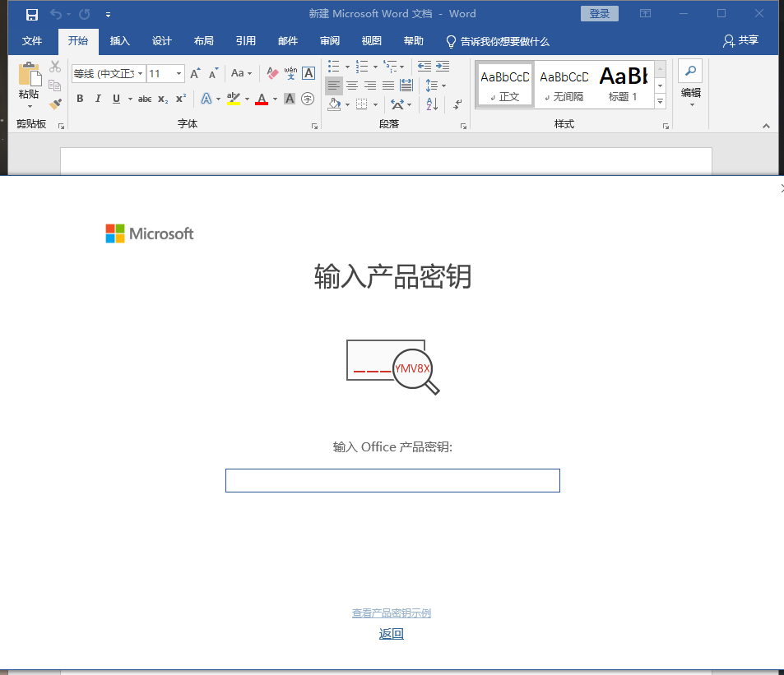The height and width of the screenshot is (675, 784).
Task: Click the Cut scissors icon
Action: pos(55,67)
